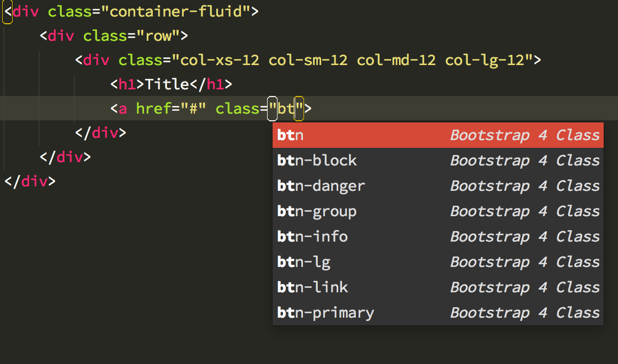The height and width of the screenshot is (364, 618).
Task: Select the "btn-link" suggestion
Action: point(438,287)
